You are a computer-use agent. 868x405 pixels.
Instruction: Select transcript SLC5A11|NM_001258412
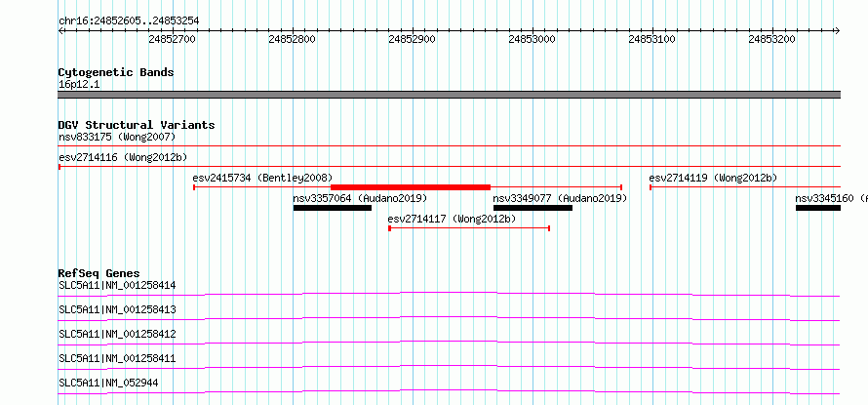point(117,334)
